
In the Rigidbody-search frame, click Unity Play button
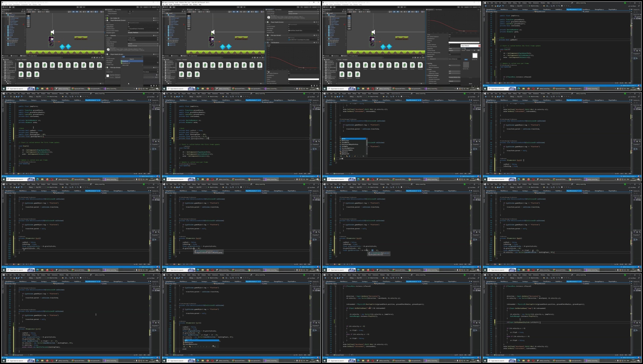pos(78,7)
